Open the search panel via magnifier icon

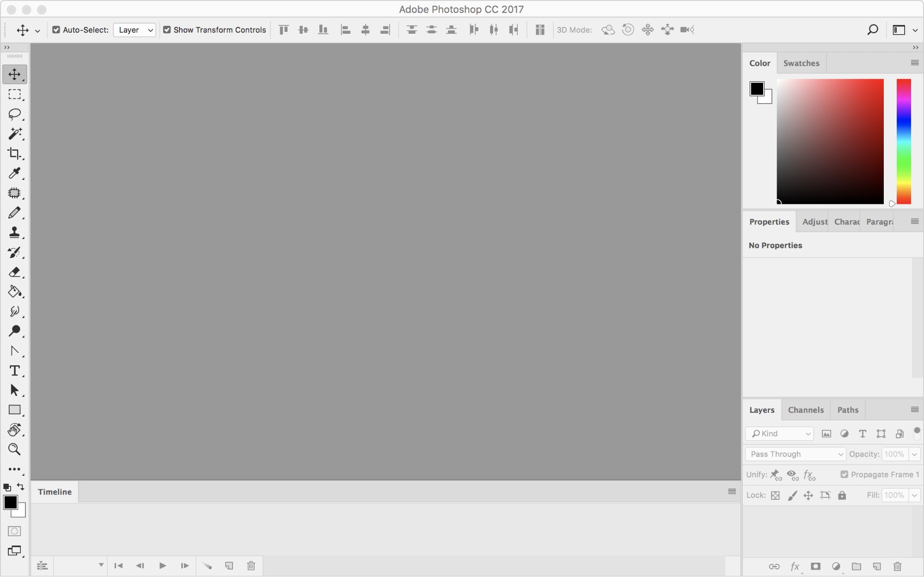click(872, 30)
